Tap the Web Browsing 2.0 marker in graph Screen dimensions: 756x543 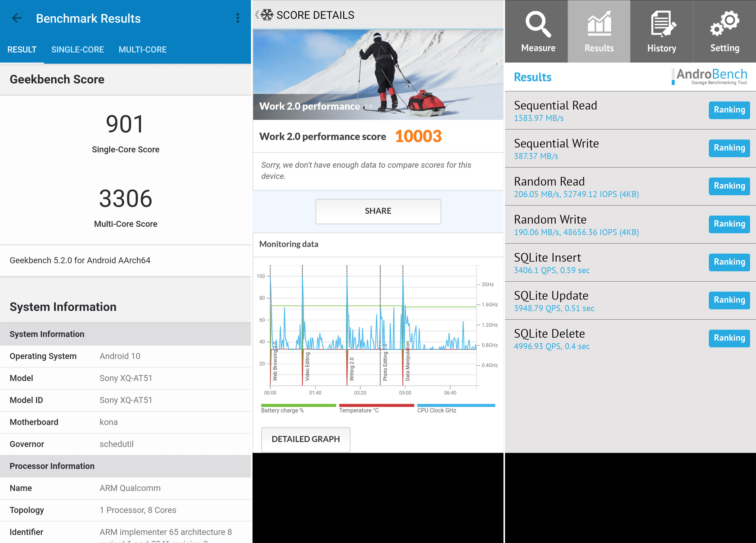point(275,361)
